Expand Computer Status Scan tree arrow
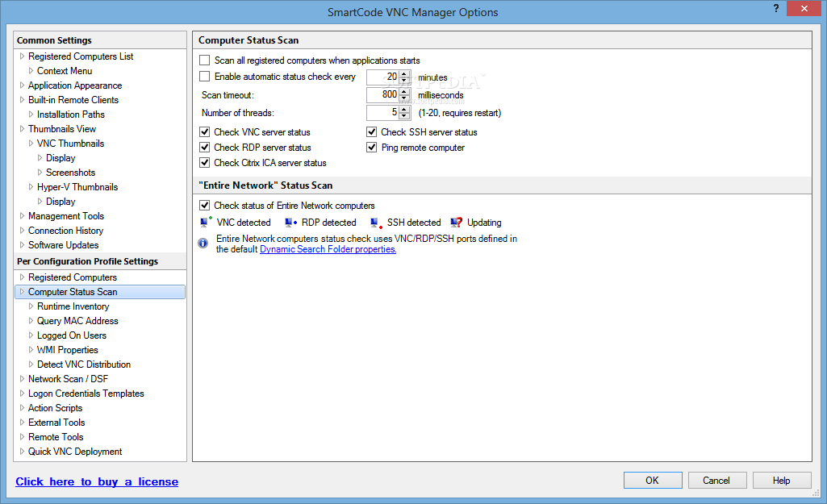The width and height of the screenshot is (827, 504). [x=22, y=292]
